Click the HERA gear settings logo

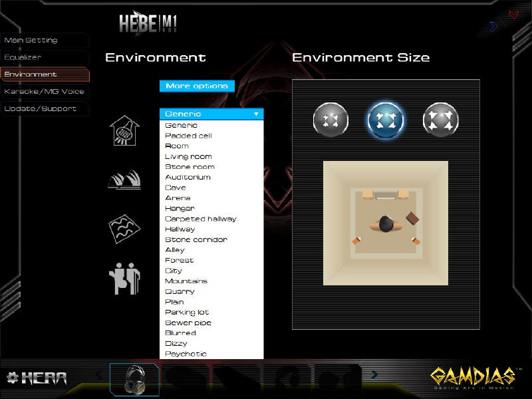click(x=37, y=378)
